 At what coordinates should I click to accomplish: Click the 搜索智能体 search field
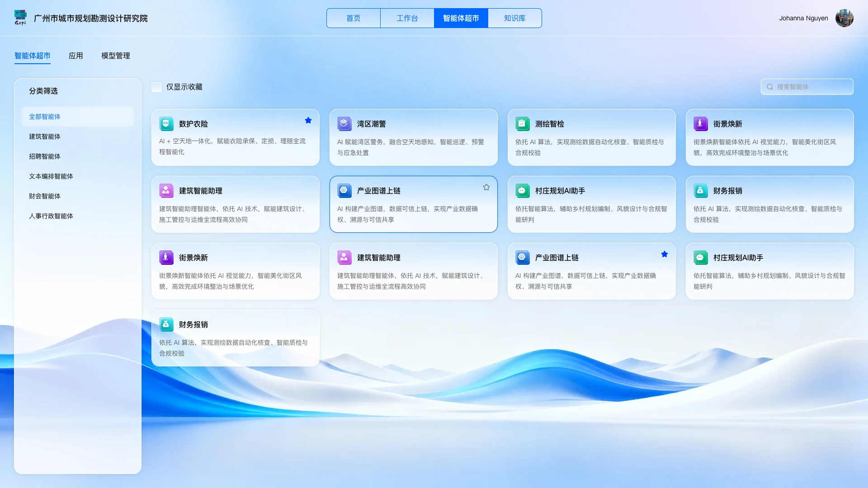pyautogui.click(x=807, y=87)
